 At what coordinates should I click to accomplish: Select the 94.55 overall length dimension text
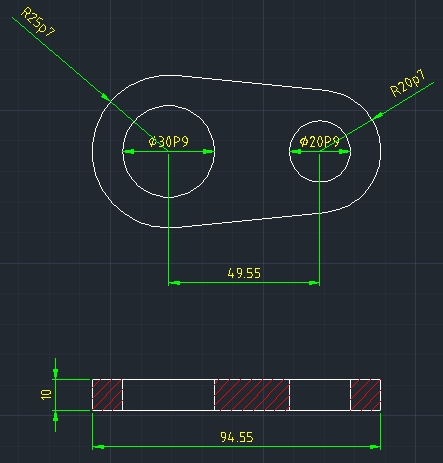coord(237,437)
